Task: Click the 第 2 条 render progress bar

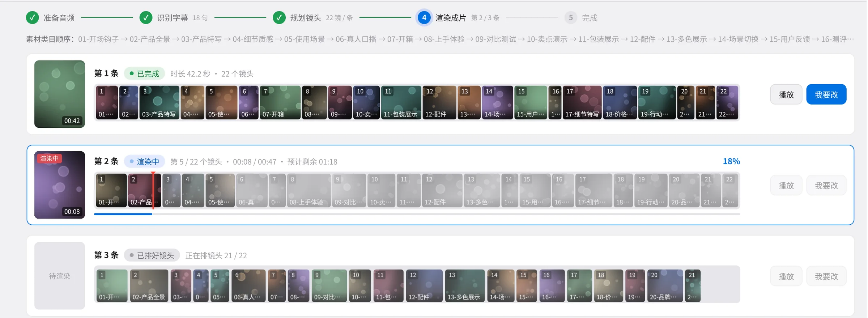Action: [x=417, y=214]
